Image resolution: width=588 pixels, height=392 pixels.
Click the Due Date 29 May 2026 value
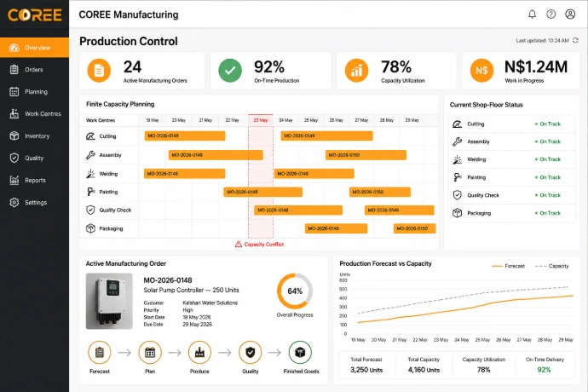(x=197, y=324)
